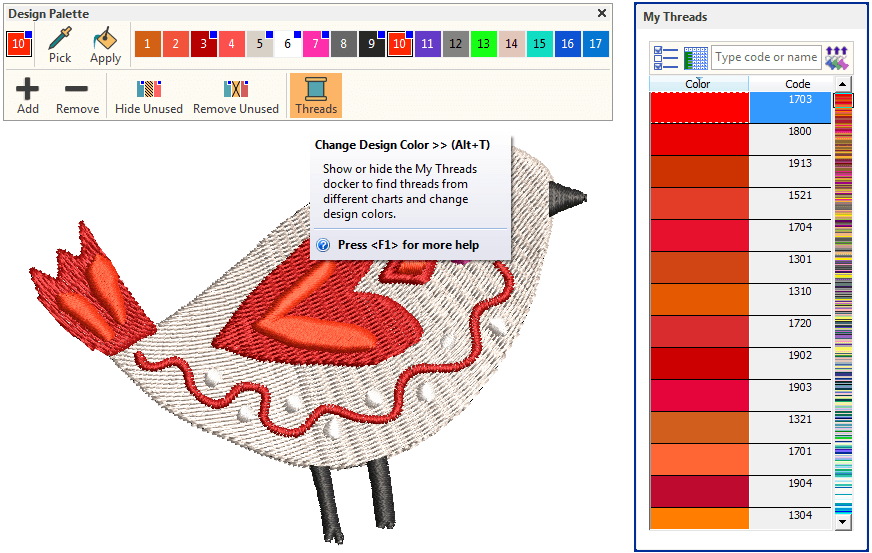
Task: Click the thread chart grid view icon
Action: (696, 58)
